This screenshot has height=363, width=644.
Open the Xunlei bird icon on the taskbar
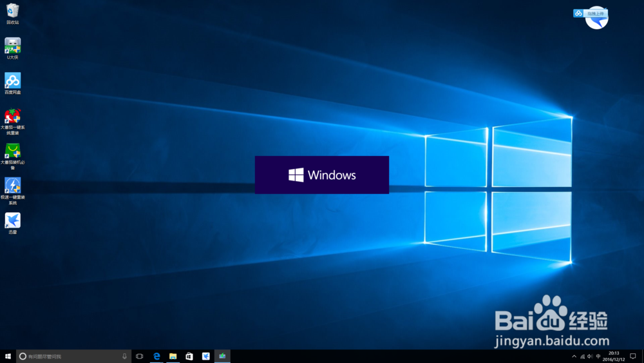click(x=206, y=357)
